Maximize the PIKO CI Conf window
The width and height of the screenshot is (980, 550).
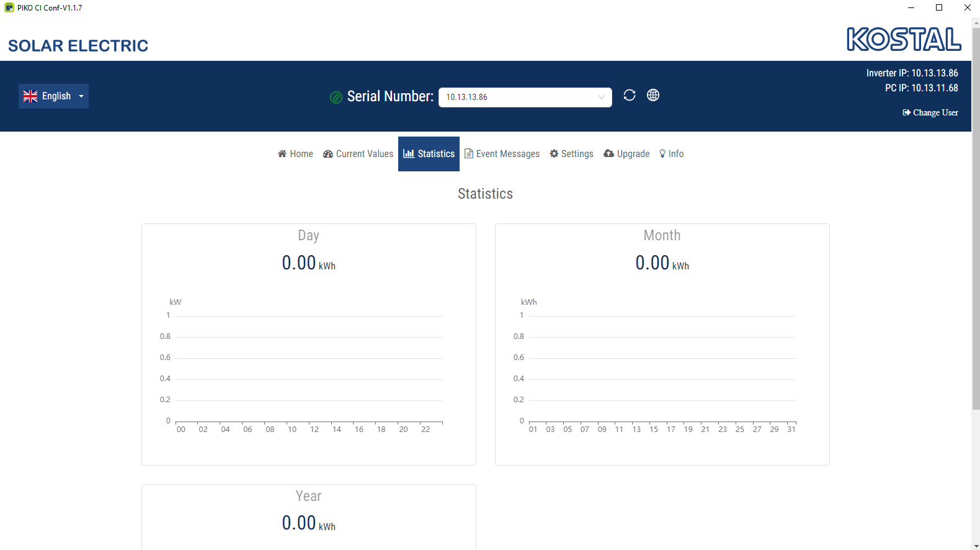939,7
